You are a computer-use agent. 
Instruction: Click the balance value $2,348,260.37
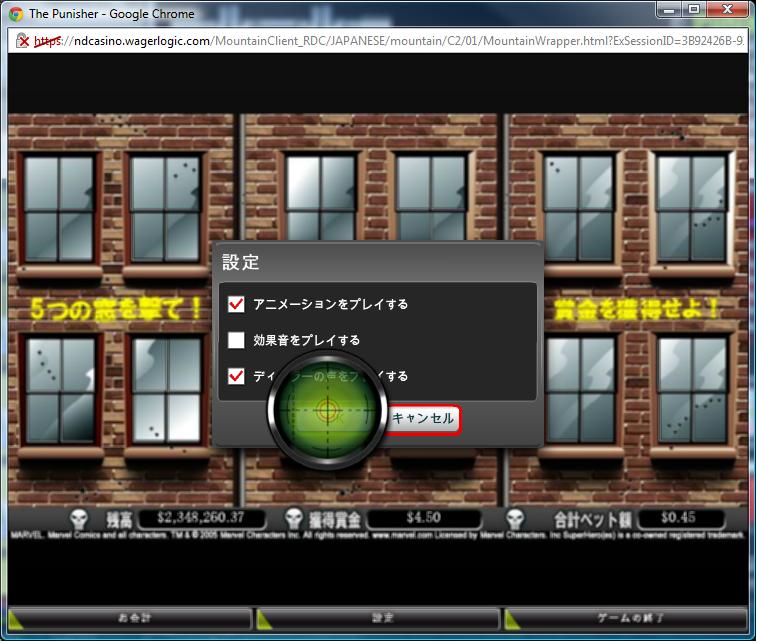(201, 518)
